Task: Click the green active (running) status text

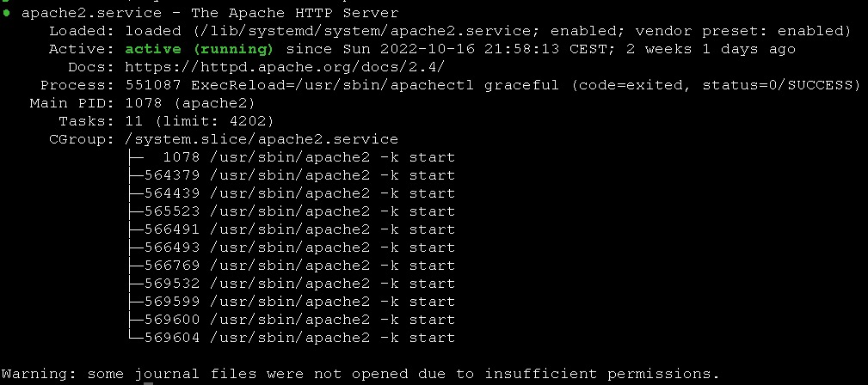Action: pos(200,49)
